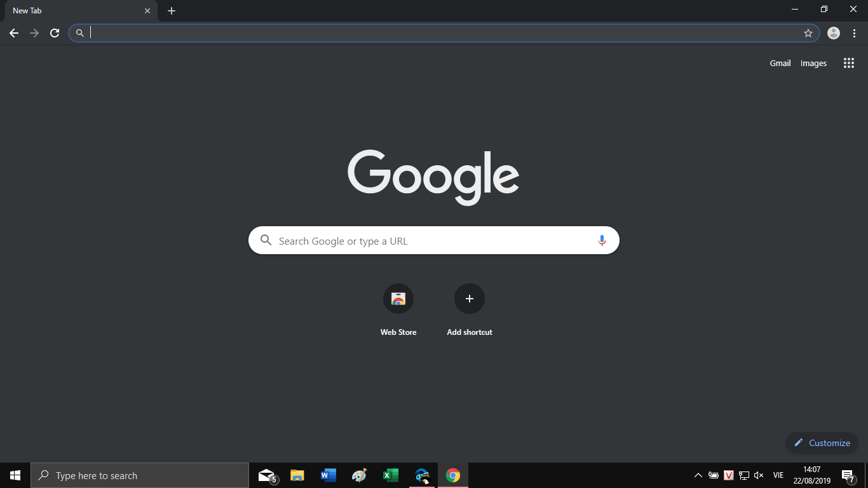Open the Action Center notifications icon
This screenshot has height=488, width=868.
click(848, 475)
